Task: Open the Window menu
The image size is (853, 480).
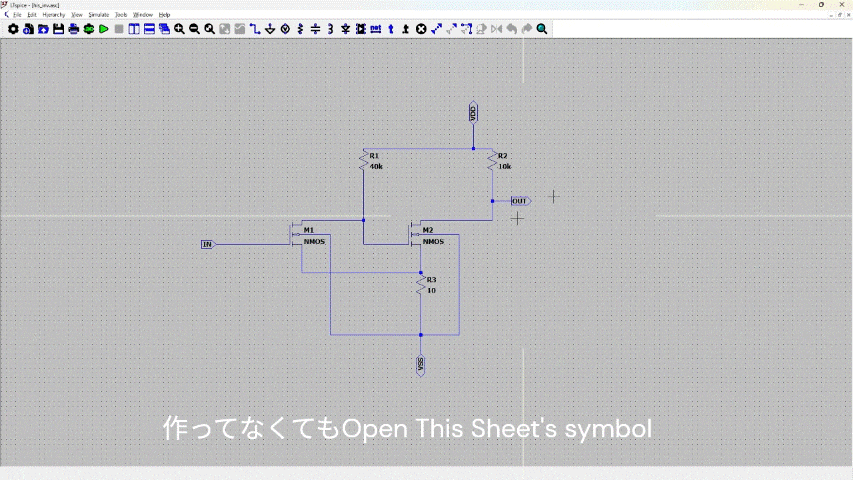Action: click(143, 15)
